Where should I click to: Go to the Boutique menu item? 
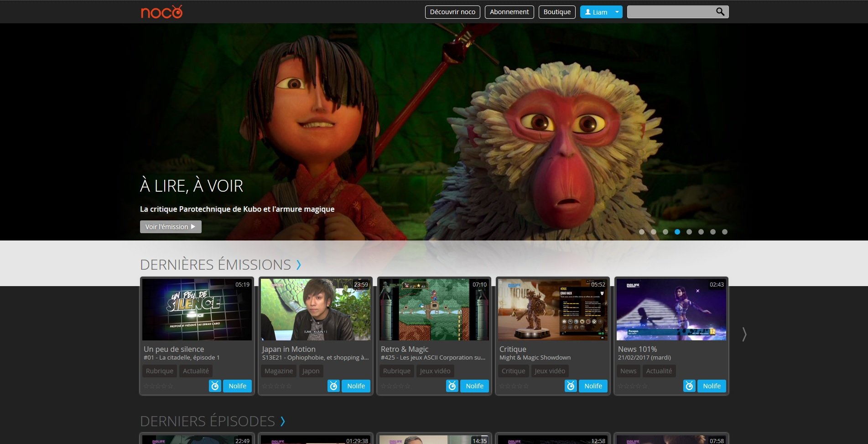pos(557,12)
